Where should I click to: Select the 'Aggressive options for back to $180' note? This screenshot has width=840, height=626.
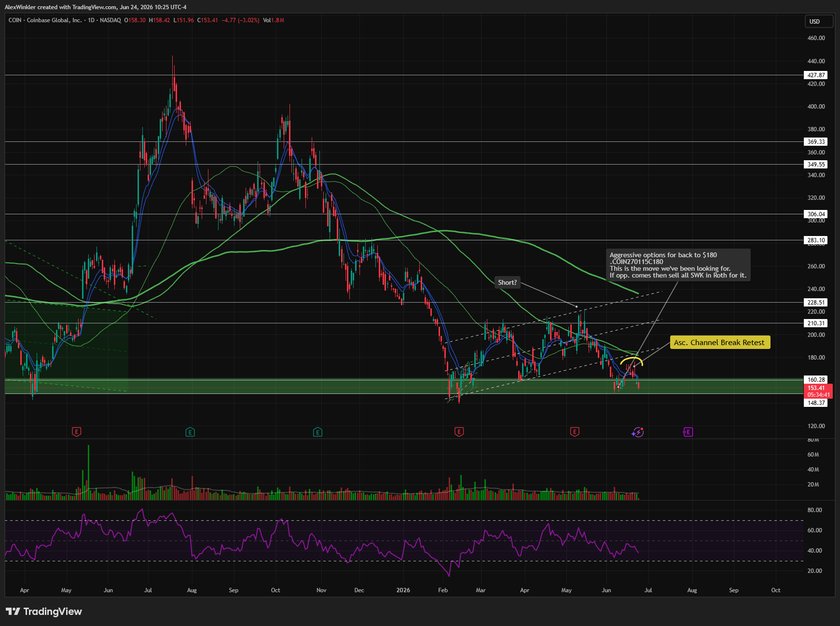(678, 265)
